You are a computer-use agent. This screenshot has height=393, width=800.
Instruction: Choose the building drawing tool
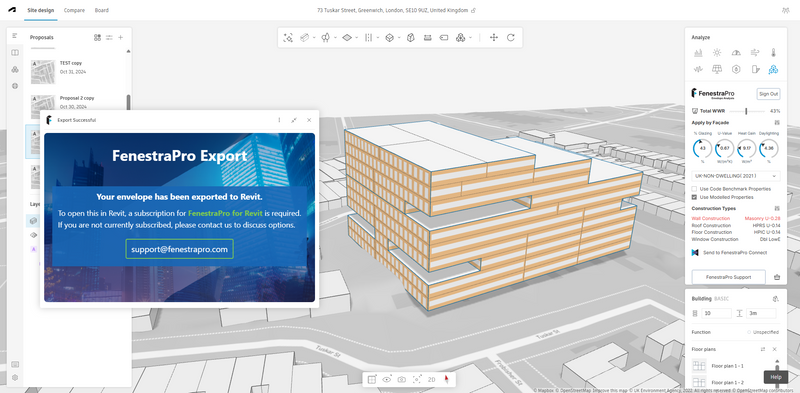pos(305,37)
